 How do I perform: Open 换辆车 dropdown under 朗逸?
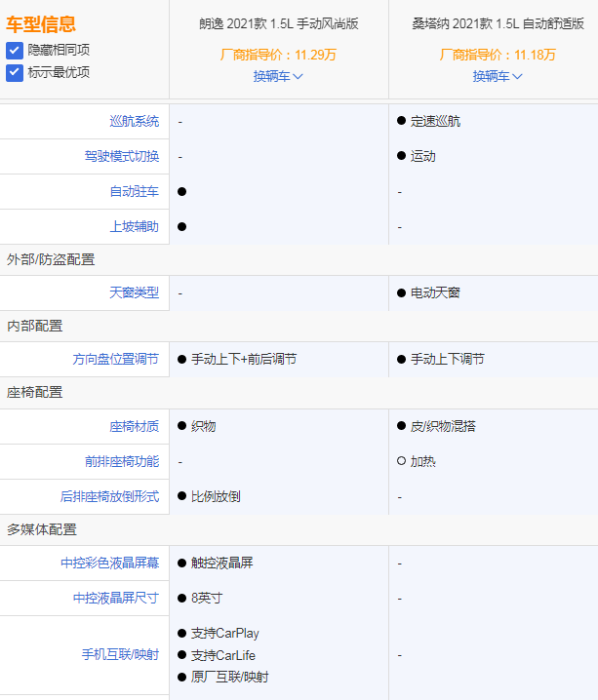pos(278,75)
